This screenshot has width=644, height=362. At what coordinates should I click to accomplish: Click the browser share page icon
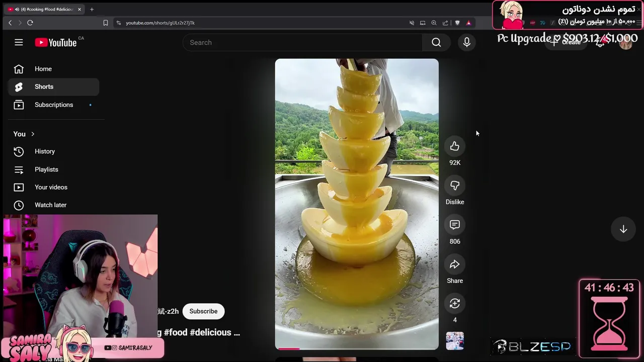[445, 23]
